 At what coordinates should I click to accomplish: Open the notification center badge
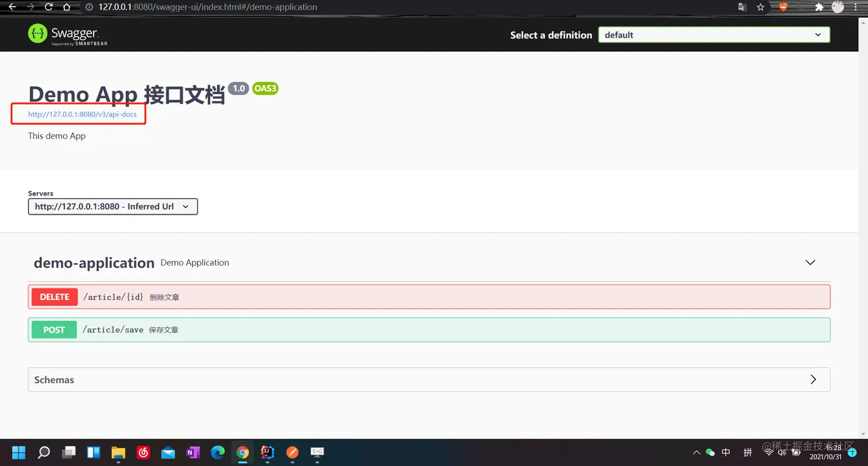pyautogui.click(x=852, y=453)
